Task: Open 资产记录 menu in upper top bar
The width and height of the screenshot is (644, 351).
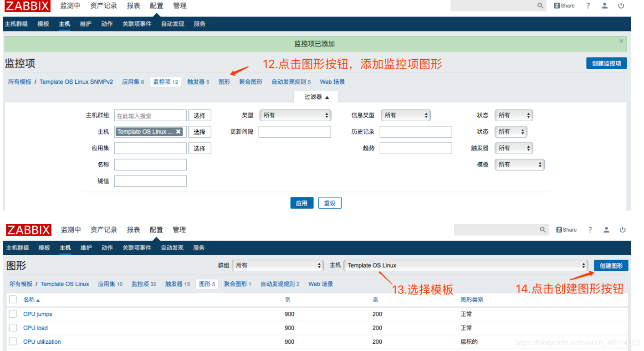Action: [103, 5]
